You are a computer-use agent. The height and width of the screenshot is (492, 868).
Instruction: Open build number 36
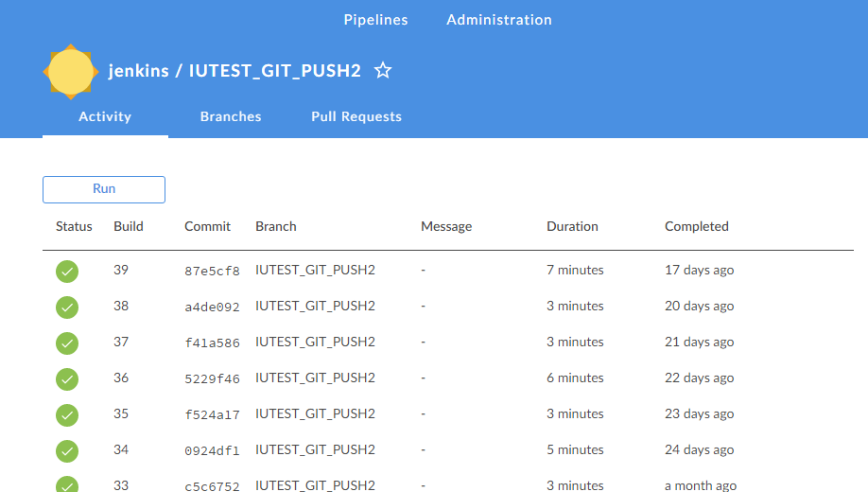pos(121,378)
